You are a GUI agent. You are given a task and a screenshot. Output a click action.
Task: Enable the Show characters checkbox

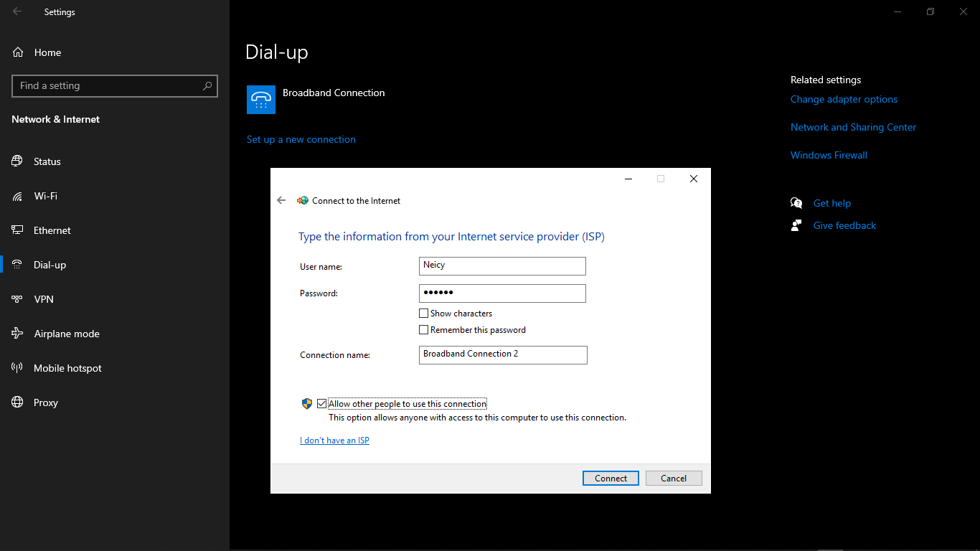pos(424,314)
